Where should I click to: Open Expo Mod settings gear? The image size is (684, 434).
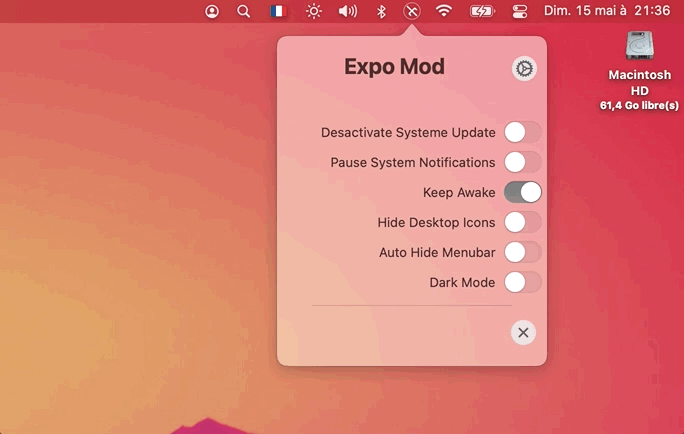pos(524,68)
